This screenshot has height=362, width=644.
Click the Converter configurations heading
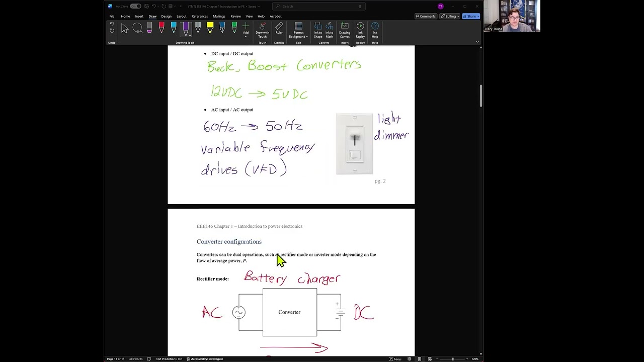tap(229, 242)
